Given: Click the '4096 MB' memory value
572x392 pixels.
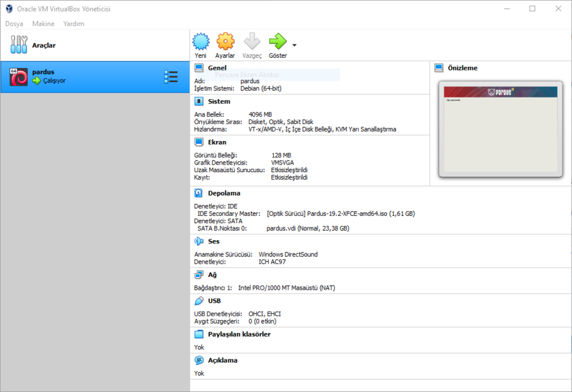Looking at the screenshot, I should point(260,114).
